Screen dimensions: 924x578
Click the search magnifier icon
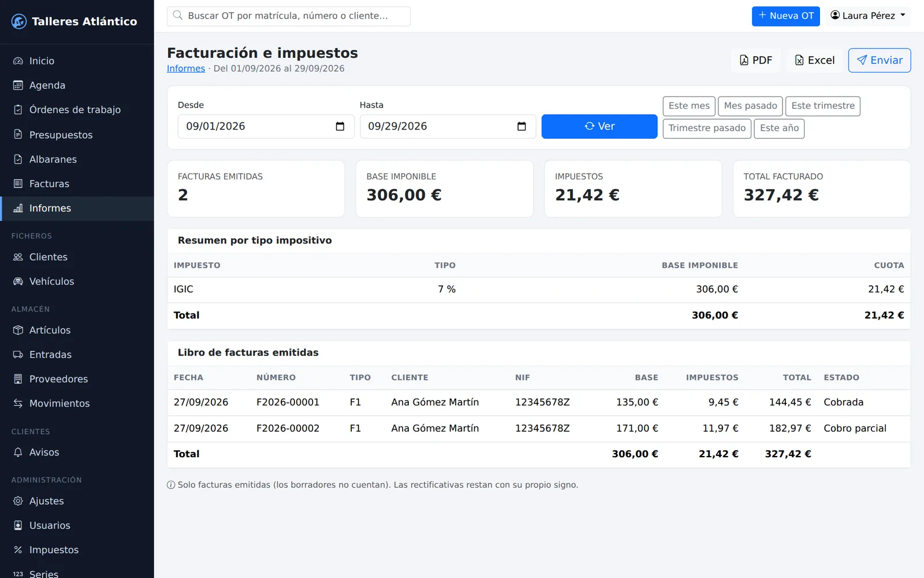coord(178,16)
